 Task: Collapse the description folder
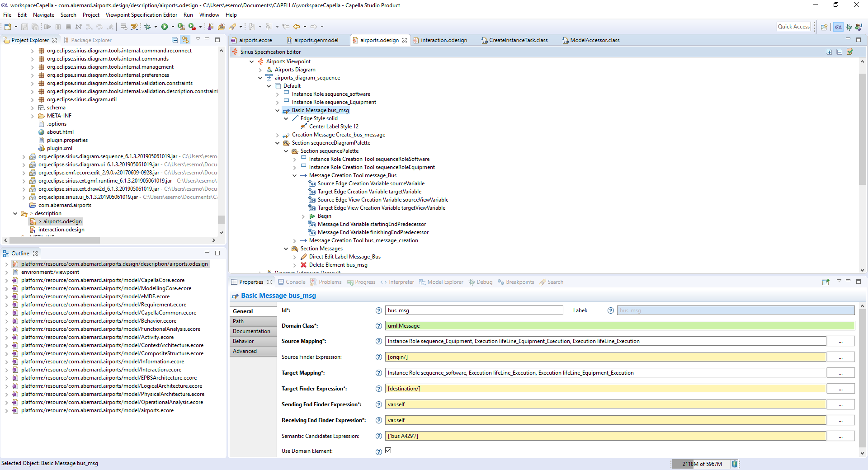[x=15, y=213]
